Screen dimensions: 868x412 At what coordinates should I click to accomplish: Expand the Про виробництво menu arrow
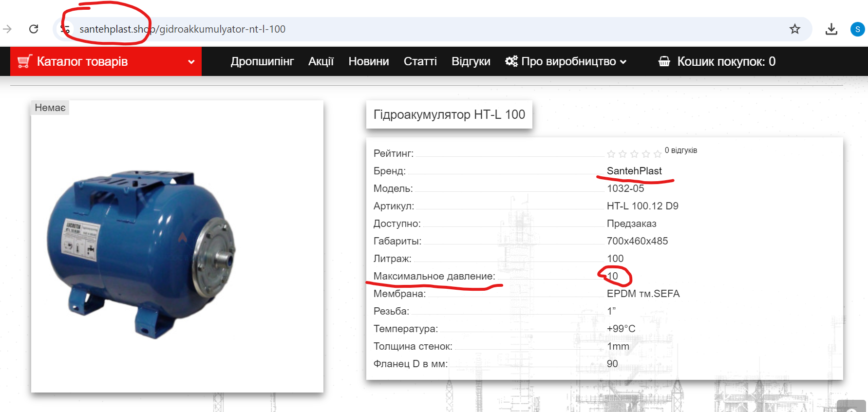click(623, 62)
